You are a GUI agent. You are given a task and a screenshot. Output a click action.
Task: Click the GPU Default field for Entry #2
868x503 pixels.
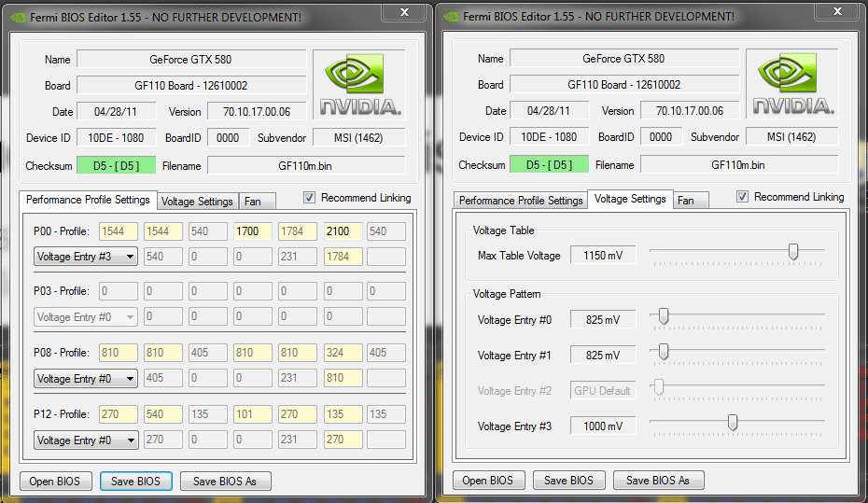pyautogui.click(x=603, y=391)
